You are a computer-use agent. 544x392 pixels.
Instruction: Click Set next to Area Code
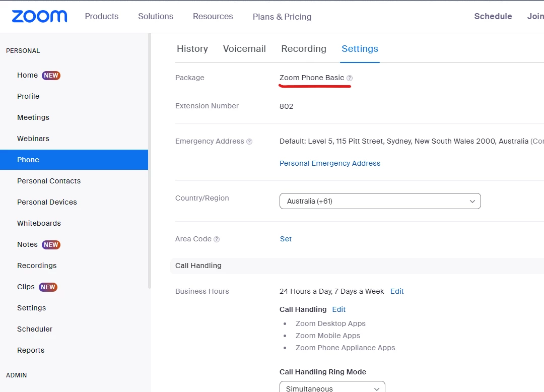[x=286, y=239]
